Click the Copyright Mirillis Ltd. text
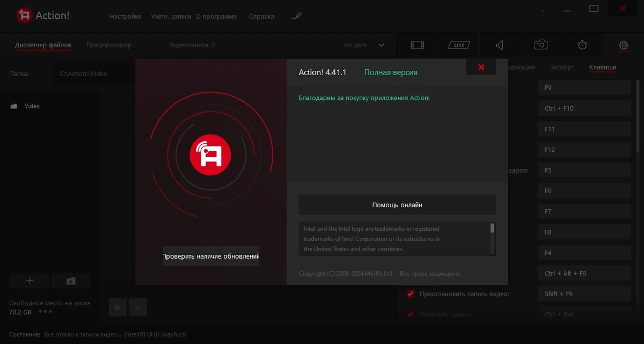 coord(346,274)
